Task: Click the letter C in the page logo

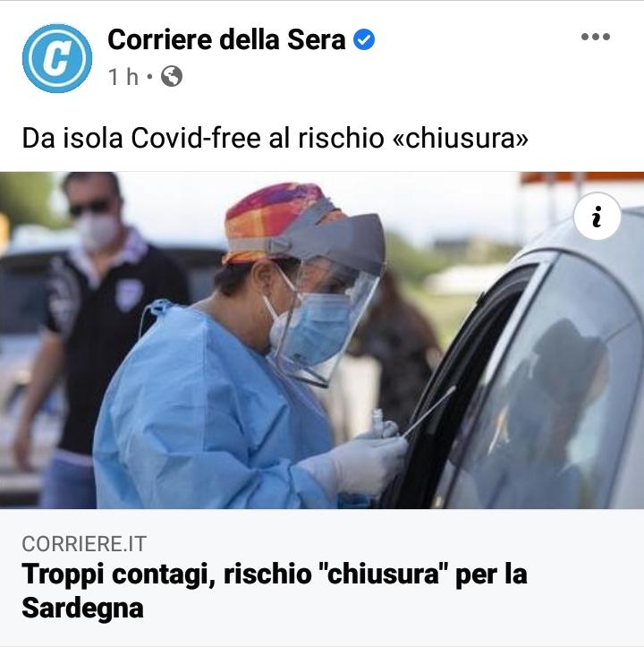Action: 56,58
